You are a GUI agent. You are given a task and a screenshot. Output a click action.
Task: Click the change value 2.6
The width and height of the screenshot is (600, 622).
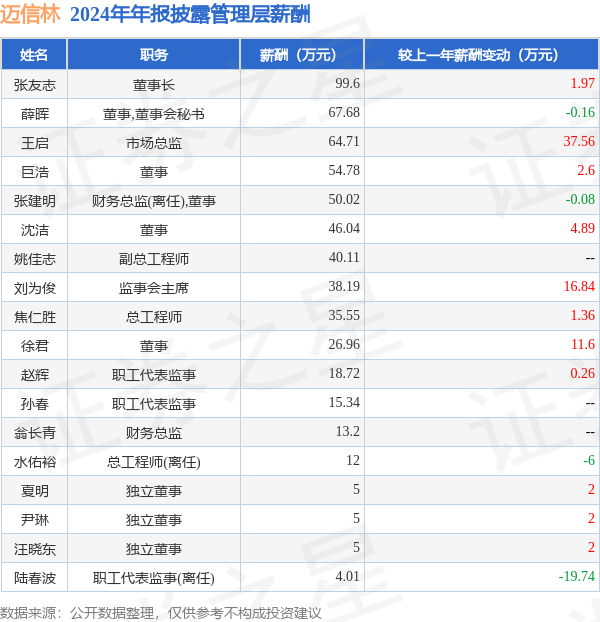click(586, 170)
